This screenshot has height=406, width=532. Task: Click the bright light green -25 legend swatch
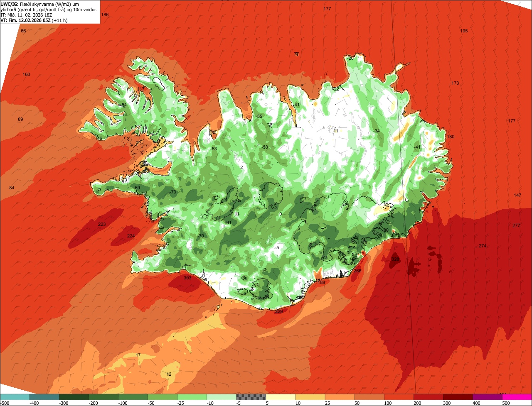pyautogui.click(x=192, y=397)
